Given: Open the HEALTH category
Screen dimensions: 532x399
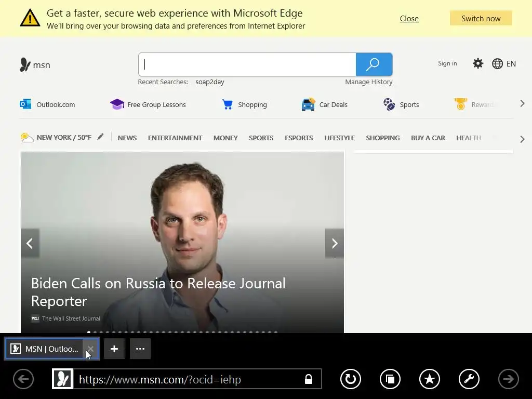Looking at the screenshot, I should point(469,138).
